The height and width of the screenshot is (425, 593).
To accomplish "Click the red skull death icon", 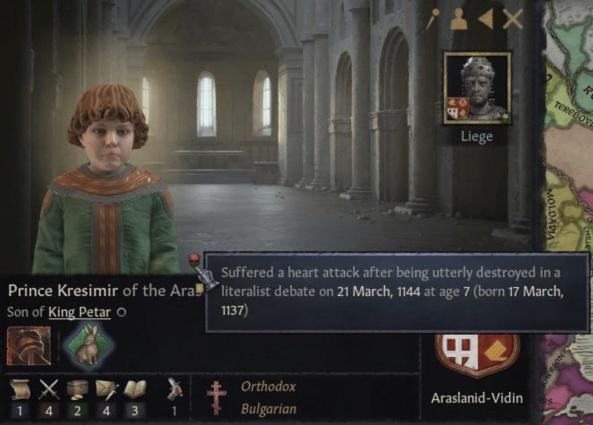I will tap(194, 259).
